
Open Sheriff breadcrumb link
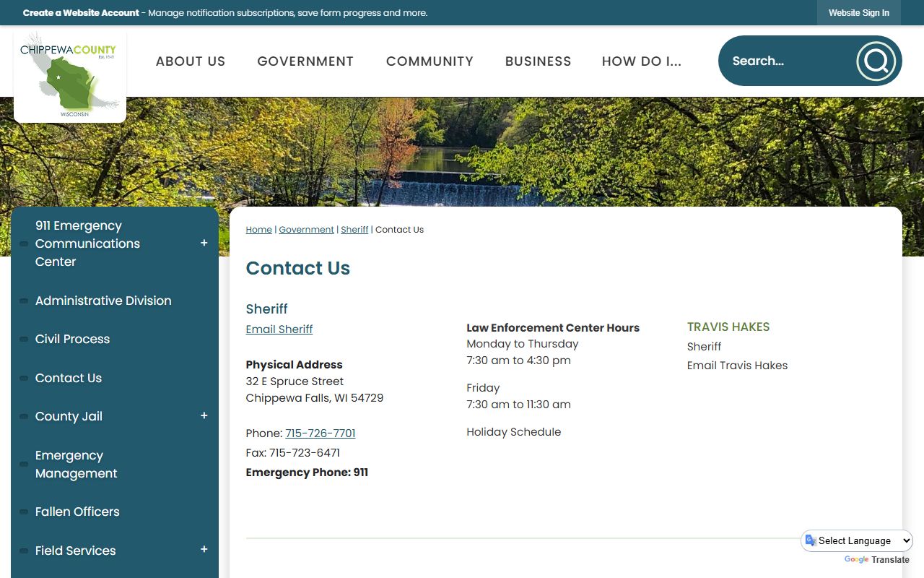point(354,230)
